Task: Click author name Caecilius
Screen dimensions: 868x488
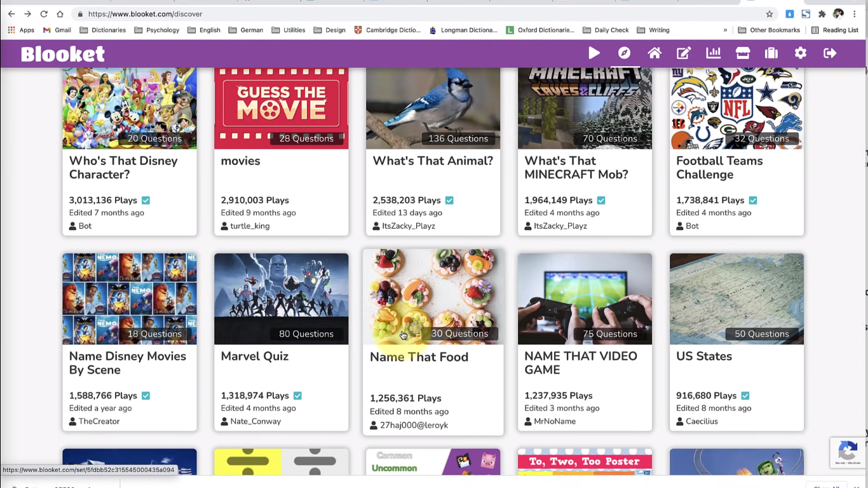Action: (702, 421)
